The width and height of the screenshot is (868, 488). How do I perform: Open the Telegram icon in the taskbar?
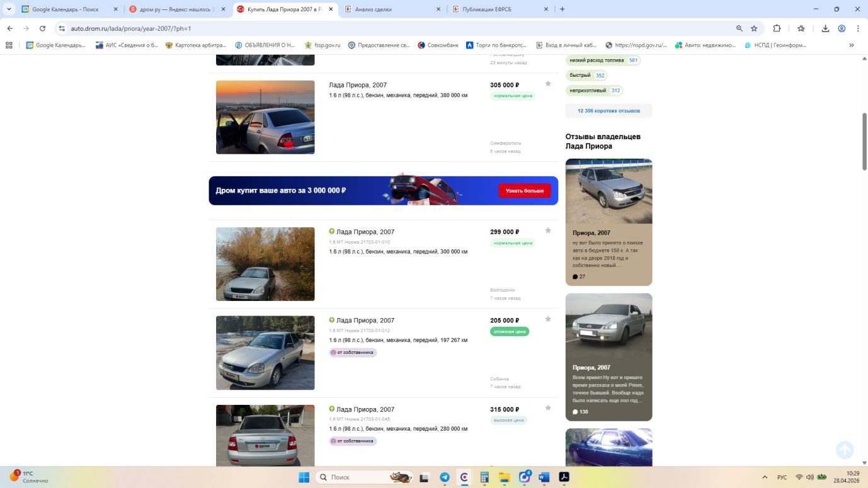click(x=444, y=477)
